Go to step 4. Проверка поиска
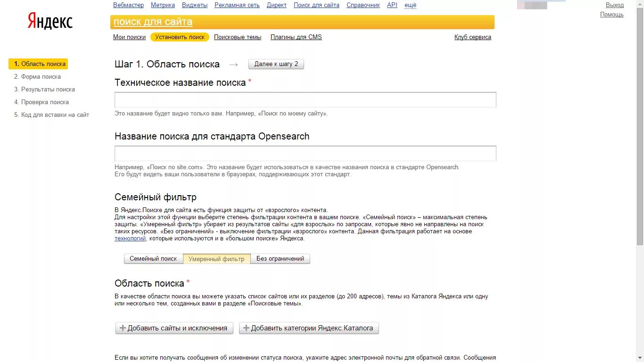This screenshot has height=362, width=644. pos(41,102)
